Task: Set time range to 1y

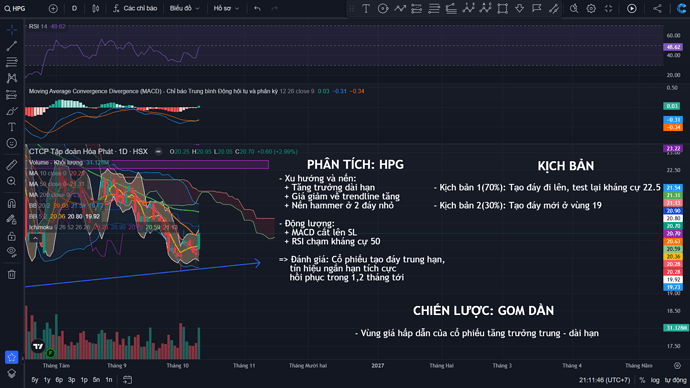Action: (47, 380)
